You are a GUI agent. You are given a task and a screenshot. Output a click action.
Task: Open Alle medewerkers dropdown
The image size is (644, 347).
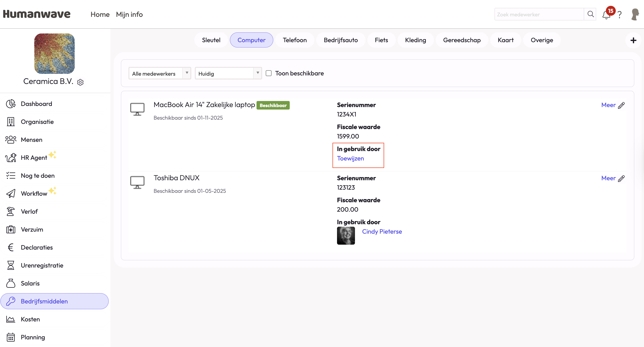pyautogui.click(x=159, y=74)
